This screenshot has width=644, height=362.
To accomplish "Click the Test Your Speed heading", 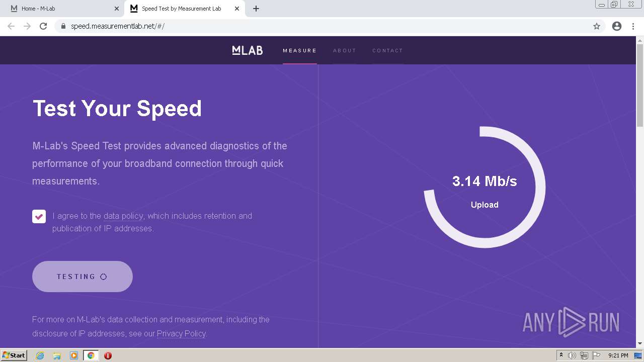I will (117, 108).
